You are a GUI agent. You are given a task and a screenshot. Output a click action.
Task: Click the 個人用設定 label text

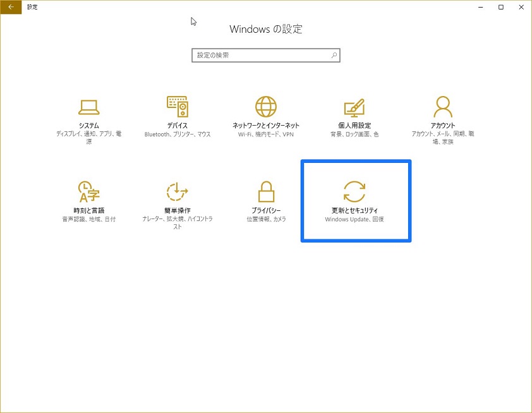pos(354,126)
